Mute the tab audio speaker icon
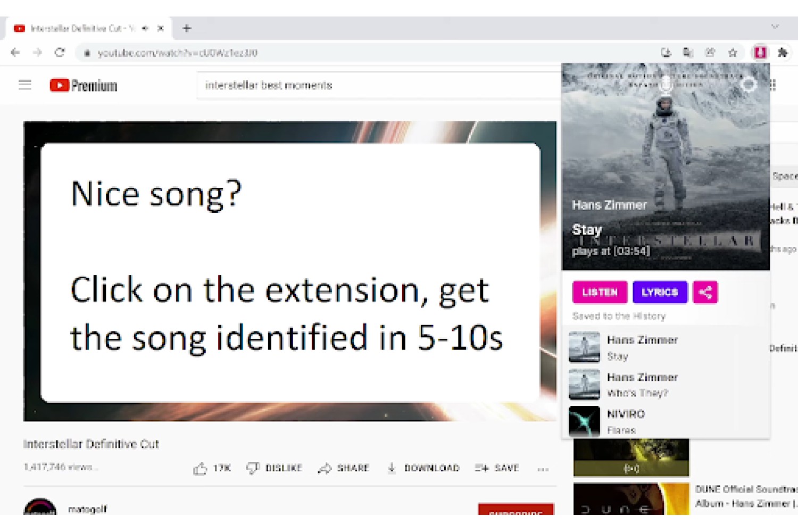 145,28
